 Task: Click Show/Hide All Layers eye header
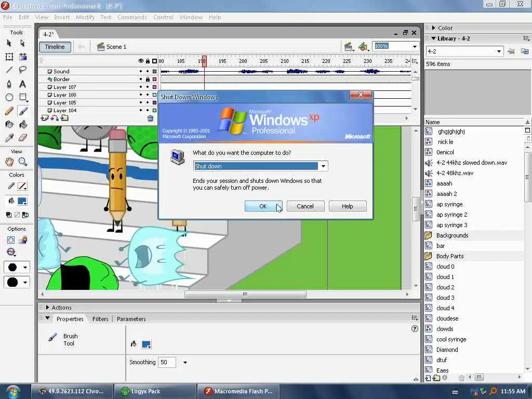coord(141,61)
